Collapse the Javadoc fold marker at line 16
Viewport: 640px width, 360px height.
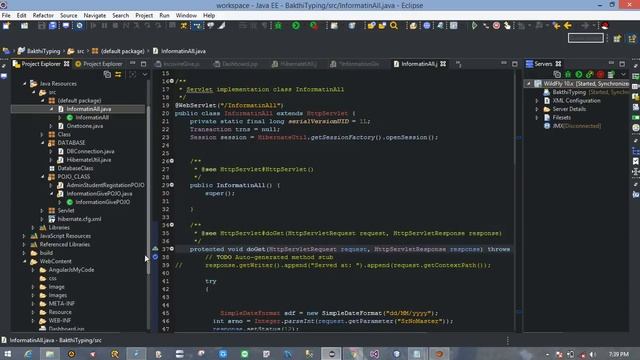[x=172, y=81]
